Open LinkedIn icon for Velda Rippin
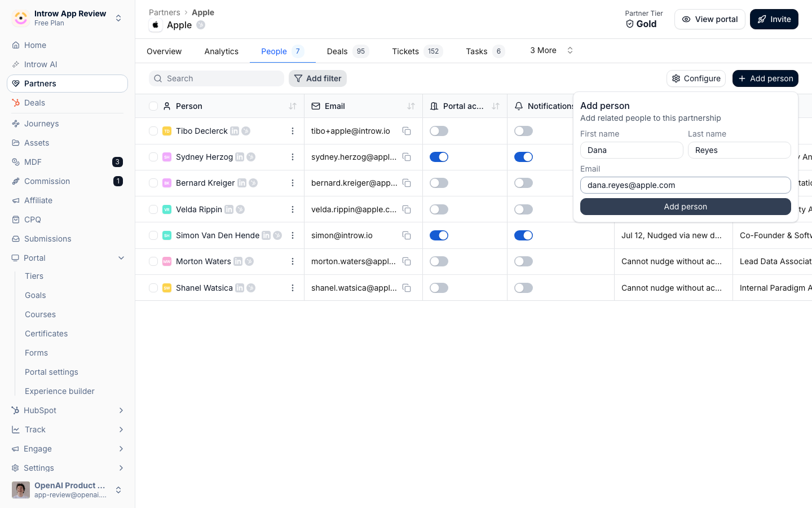The image size is (812, 508). click(x=229, y=209)
